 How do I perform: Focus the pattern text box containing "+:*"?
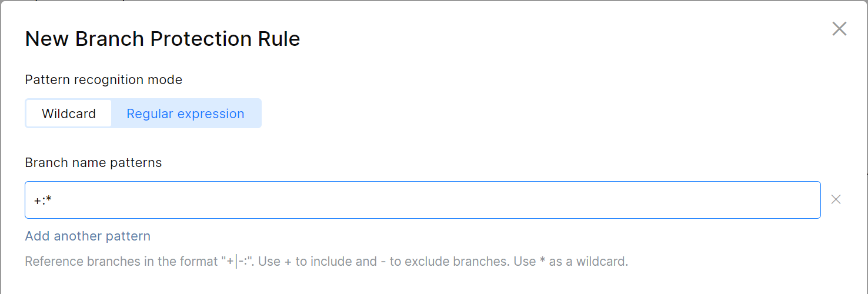click(294, 200)
